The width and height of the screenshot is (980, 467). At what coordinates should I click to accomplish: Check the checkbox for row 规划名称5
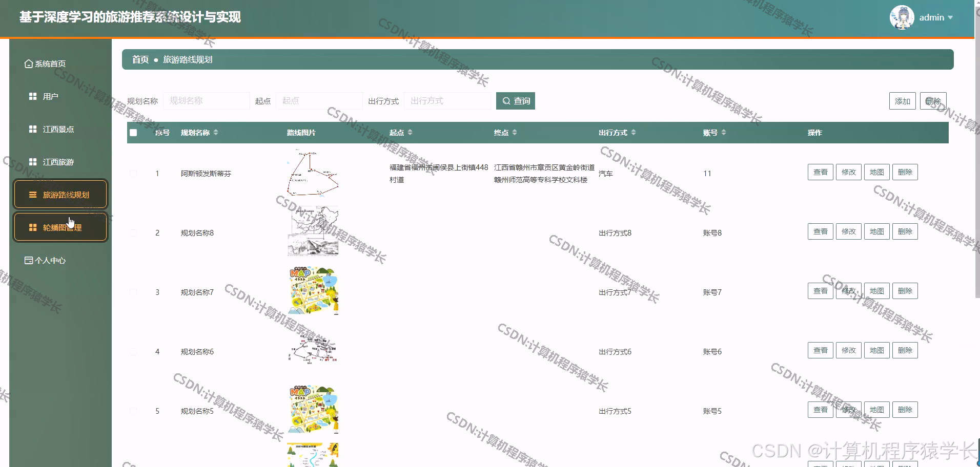coord(133,411)
